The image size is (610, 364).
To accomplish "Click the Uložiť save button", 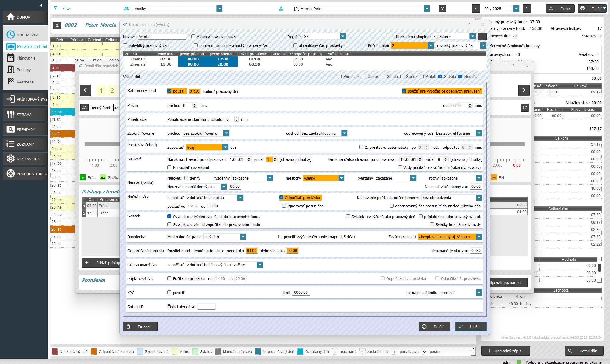I will 470,326.
